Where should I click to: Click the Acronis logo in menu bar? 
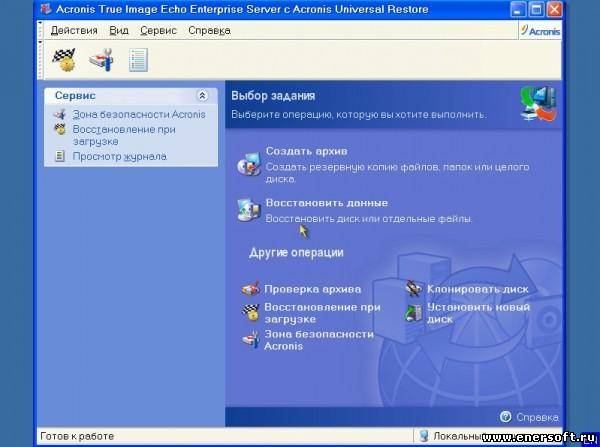[540, 31]
